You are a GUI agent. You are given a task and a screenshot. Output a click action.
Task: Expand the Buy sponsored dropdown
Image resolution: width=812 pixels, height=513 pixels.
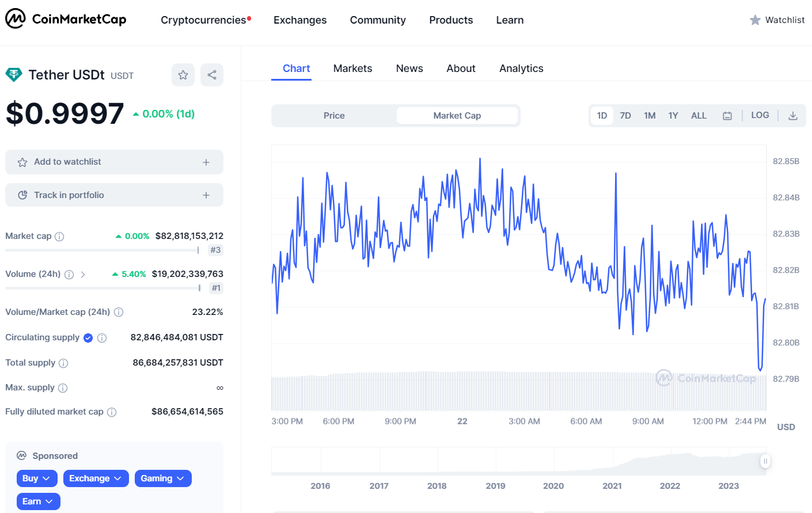pos(37,478)
